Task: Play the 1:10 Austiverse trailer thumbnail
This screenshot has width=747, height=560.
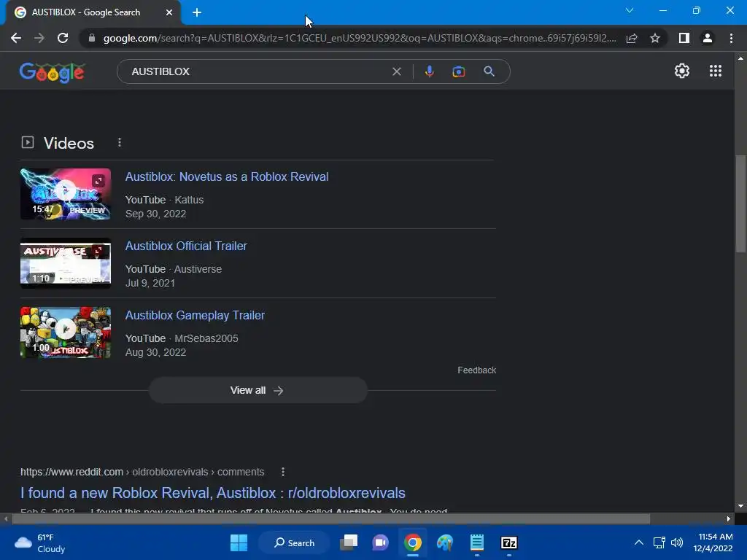Action: [x=66, y=263]
